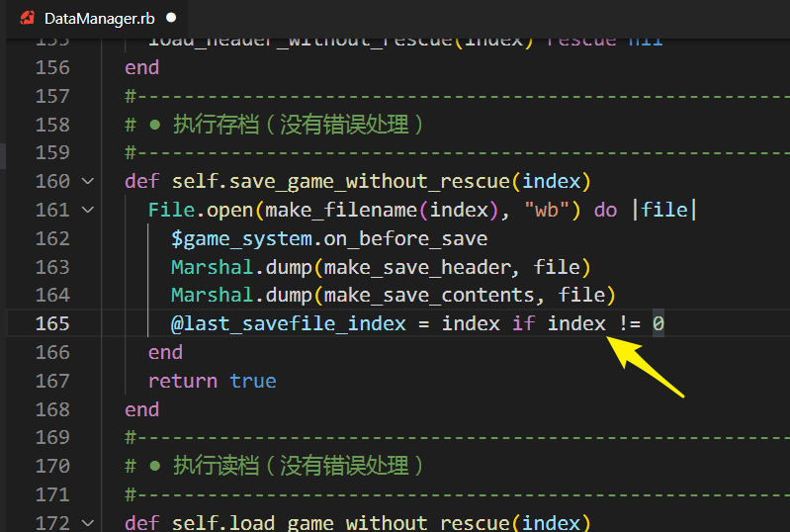This screenshot has width=790, height=532.
Task: Click 'return true' on line 167
Action: (213, 381)
